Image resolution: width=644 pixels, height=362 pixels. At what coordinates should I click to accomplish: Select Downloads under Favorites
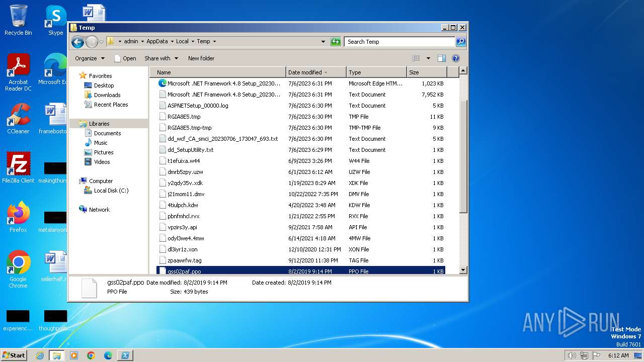point(107,95)
